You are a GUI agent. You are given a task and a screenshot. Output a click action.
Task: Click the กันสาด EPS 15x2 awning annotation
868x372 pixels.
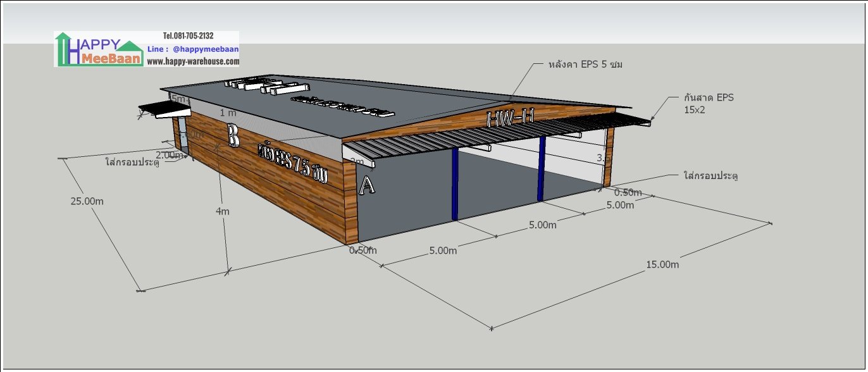click(x=709, y=104)
